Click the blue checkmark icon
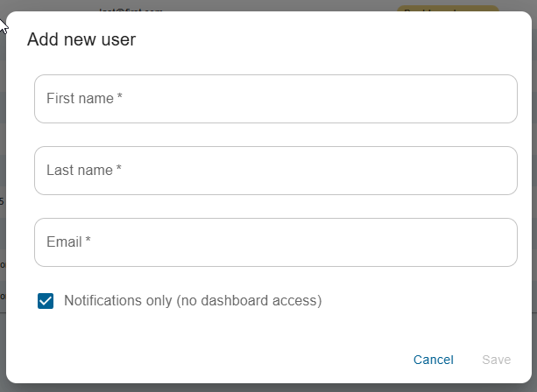Viewport: 537px width, 392px height. click(46, 301)
